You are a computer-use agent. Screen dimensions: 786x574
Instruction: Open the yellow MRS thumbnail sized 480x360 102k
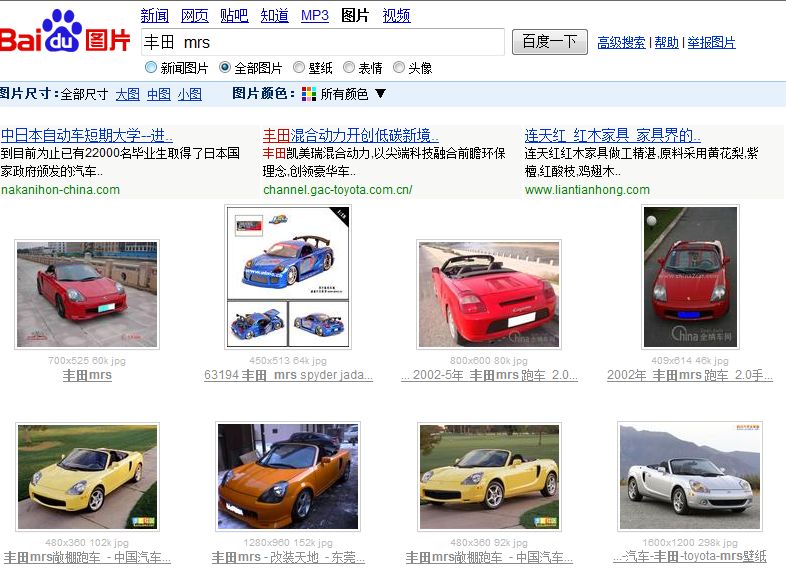(87, 477)
